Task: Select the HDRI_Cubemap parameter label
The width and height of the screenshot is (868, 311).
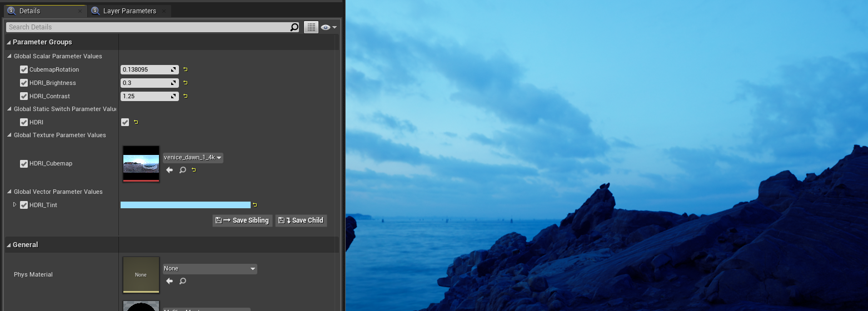Action: (51, 164)
